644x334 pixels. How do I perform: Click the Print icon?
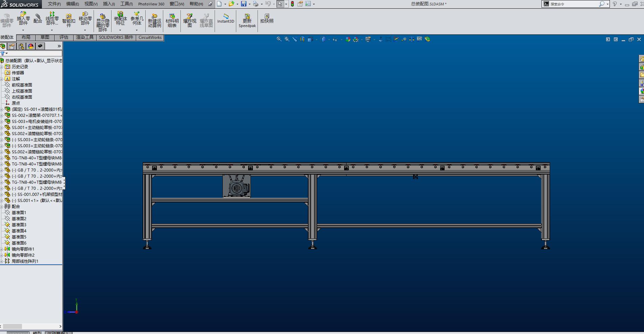pos(256,4)
